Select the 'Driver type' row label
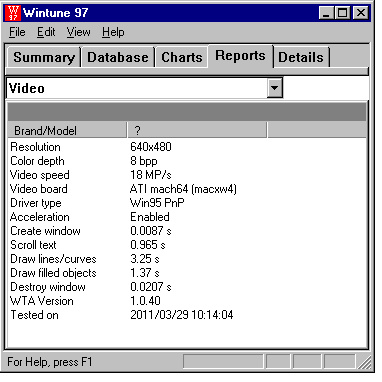 coord(36,203)
